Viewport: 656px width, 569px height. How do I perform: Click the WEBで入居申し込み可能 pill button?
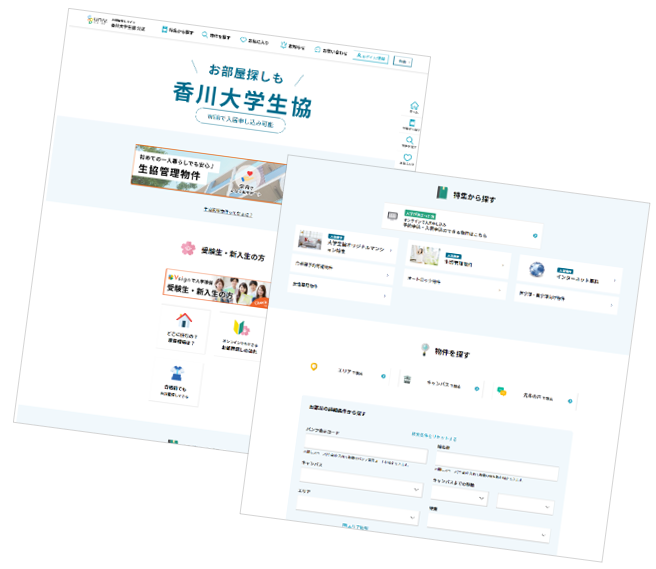pyautogui.click(x=241, y=121)
